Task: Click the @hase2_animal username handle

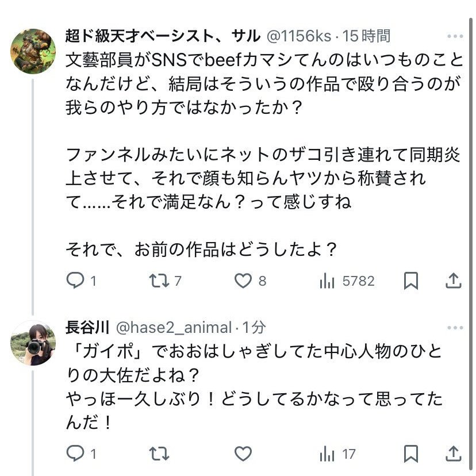Action: click(174, 328)
